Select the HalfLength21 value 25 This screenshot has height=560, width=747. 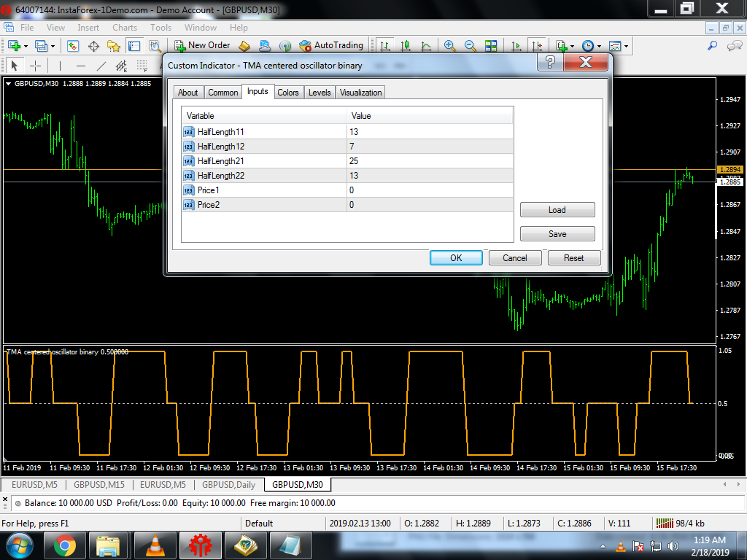(x=430, y=161)
